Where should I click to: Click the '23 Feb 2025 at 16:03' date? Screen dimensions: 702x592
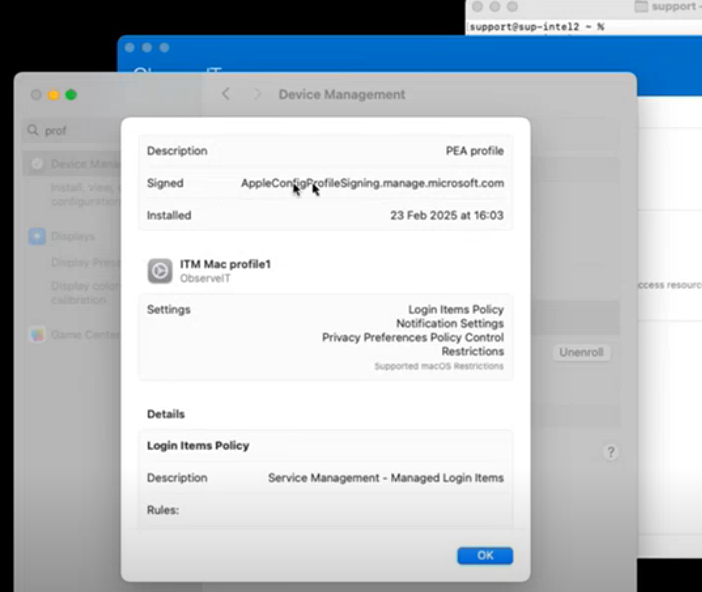(x=447, y=215)
